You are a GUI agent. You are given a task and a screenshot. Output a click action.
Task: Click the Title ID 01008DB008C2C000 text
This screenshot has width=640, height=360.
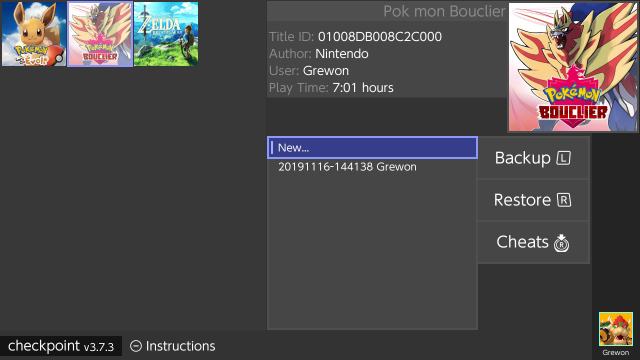pos(355,37)
